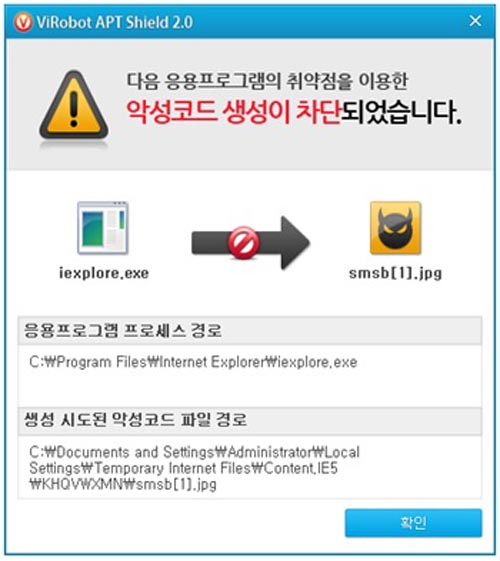
Task: Click the KHQVWXMN smsb[1].jpg path line
Action: point(123,484)
